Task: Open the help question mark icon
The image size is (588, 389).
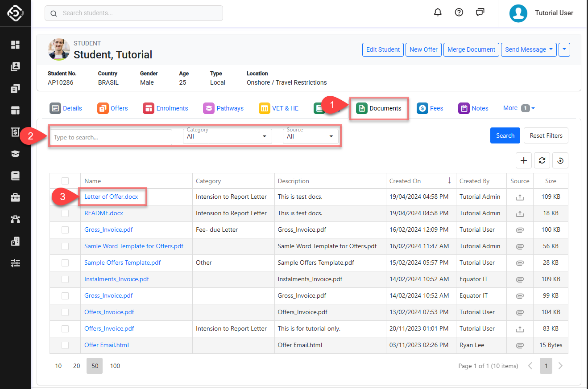Action: (x=459, y=12)
